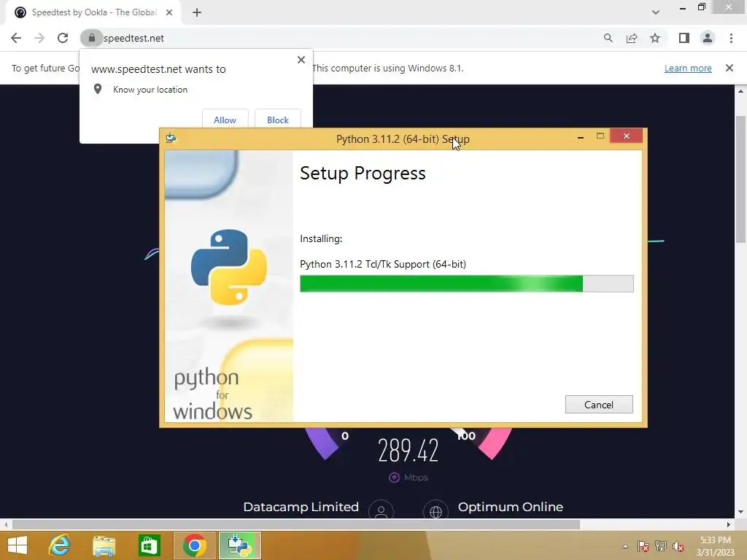The height and width of the screenshot is (560, 747).
Task: Open a new tab with plus button
Action: (x=197, y=12)
